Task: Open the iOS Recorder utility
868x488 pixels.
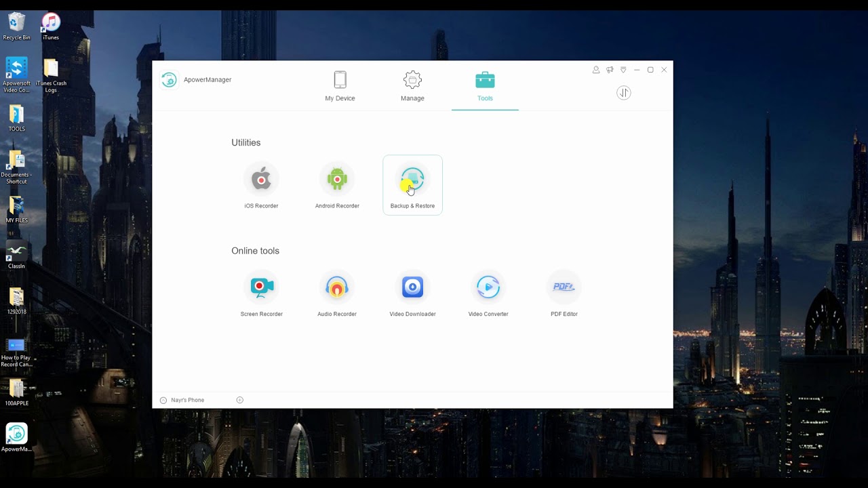Action: tap(261, 185)
